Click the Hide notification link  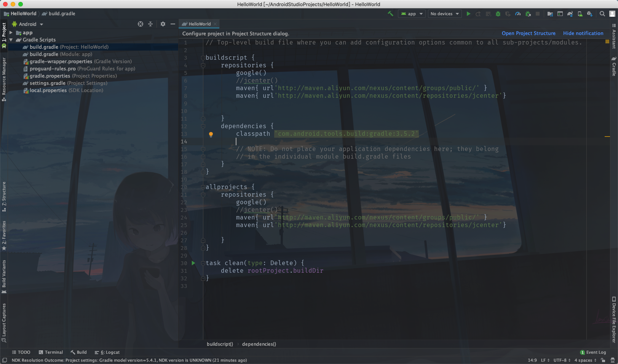point(583,33)
